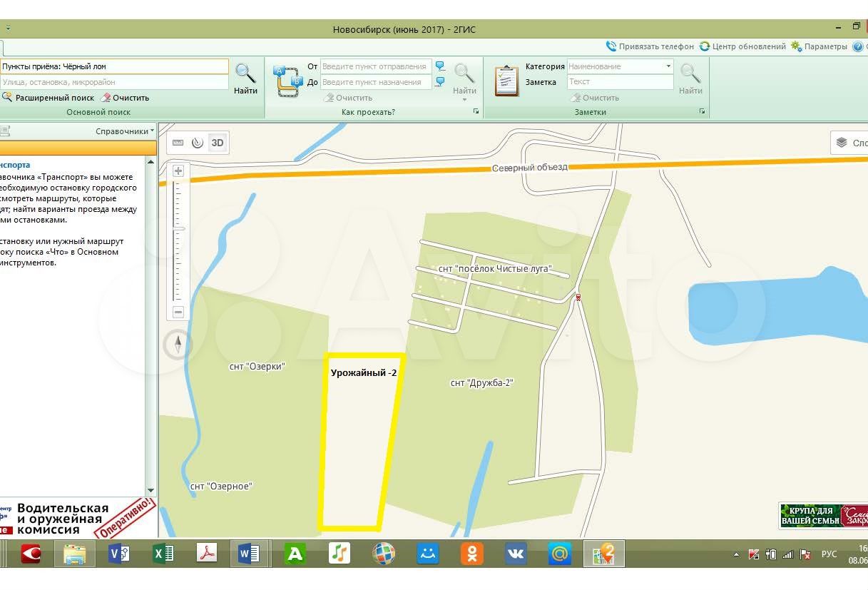Click the От departure point input field
Image resolution: width=868 pixels, height=590 pixels.
[x=375, y=66]
